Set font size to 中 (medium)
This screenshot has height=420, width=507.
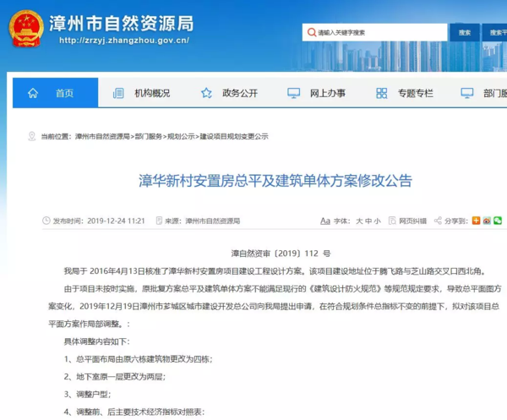click(x=368, y=221)
